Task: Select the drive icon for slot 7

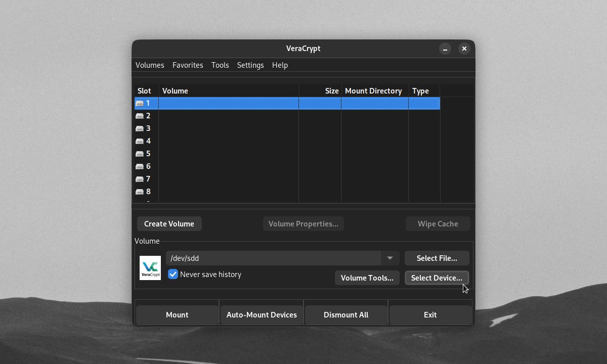Action: click(x=140, y=179)
